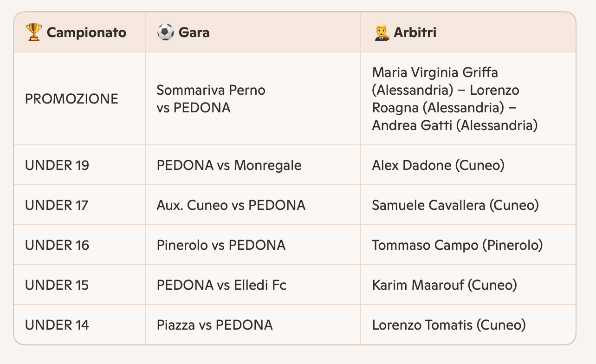Click the soccer ball icon beside Gara

coord(165,32)
